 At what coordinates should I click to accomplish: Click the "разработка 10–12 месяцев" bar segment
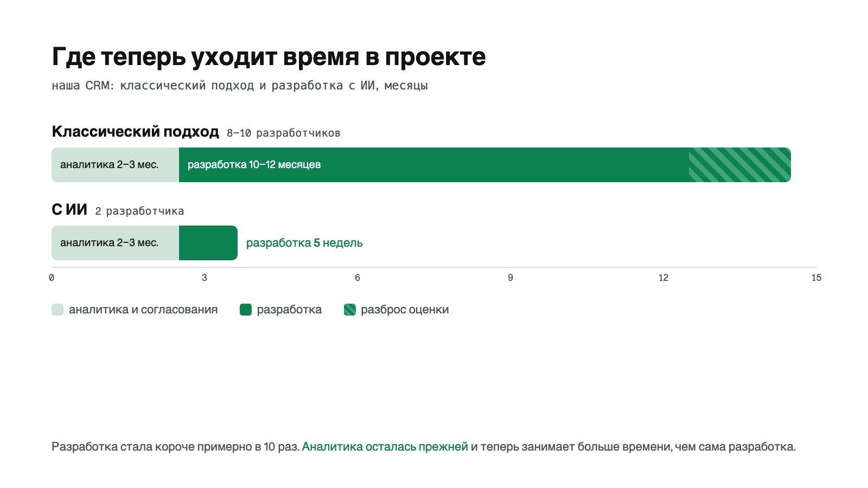[x=434, y=165]
